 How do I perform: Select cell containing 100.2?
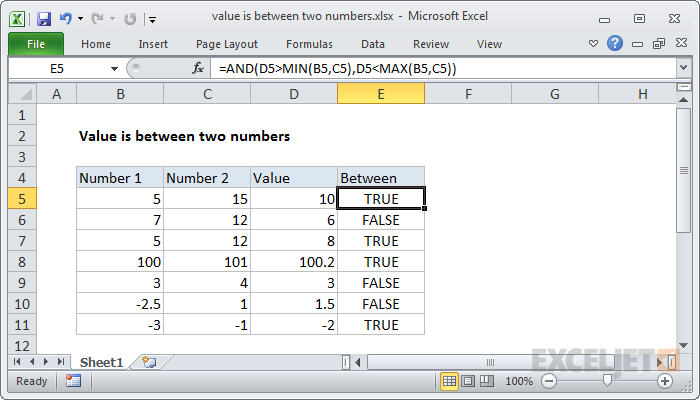point(294,262)
